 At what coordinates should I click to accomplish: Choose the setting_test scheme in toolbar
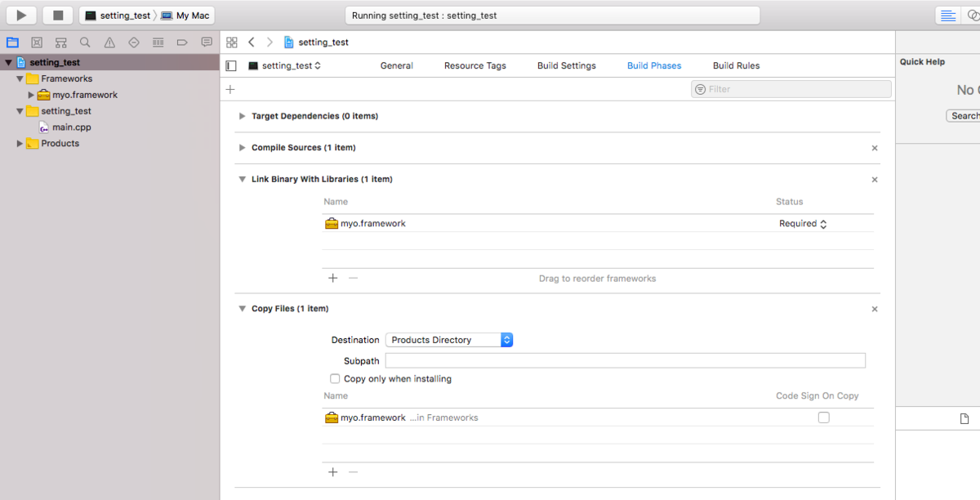[x=118, y=16]
